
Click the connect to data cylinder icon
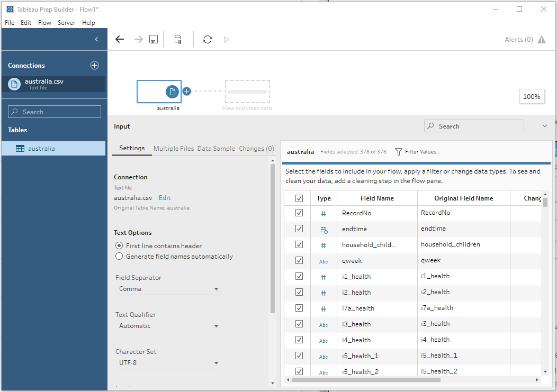[178, 40]
